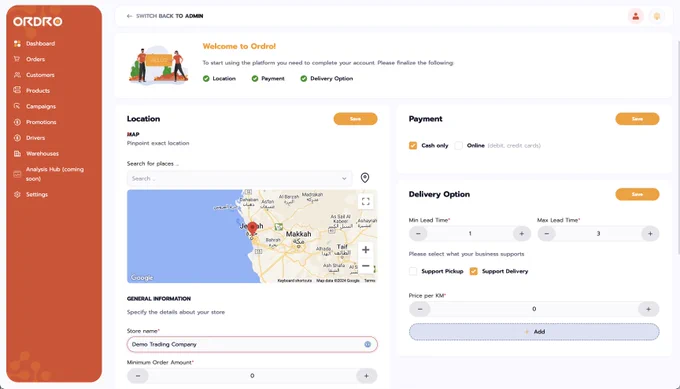Click the back arrow beside Switch Back
The width and height of the screenshot is (680, 389).
pyautogui.click(x=129, y=16)
